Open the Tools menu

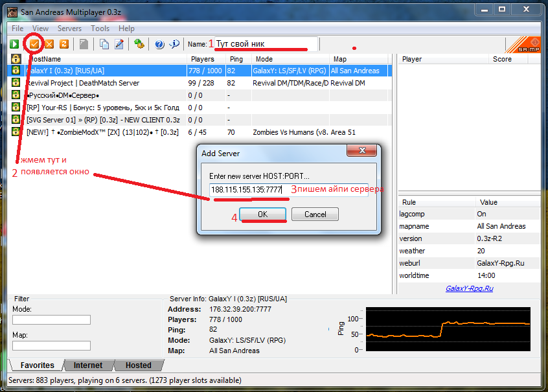click(100, 29)
